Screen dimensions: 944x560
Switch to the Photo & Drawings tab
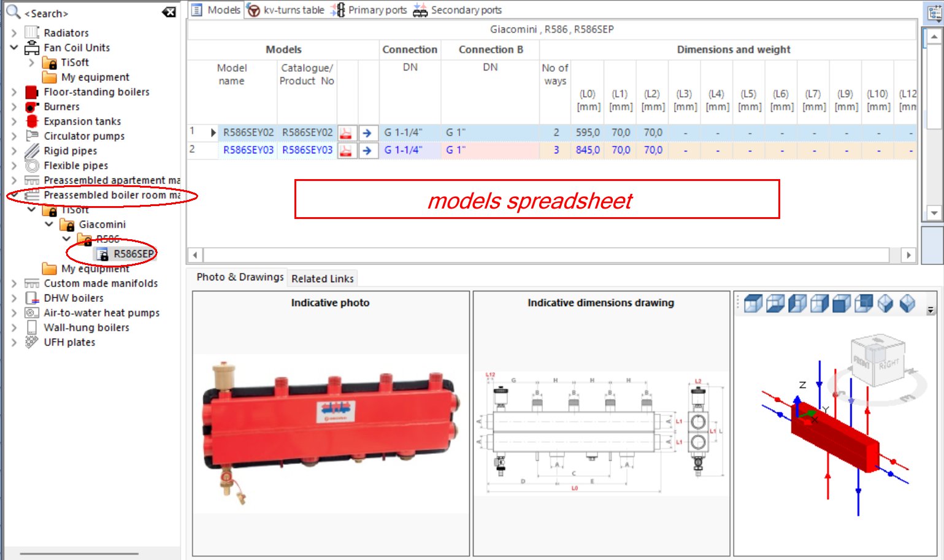pos(239,277)
